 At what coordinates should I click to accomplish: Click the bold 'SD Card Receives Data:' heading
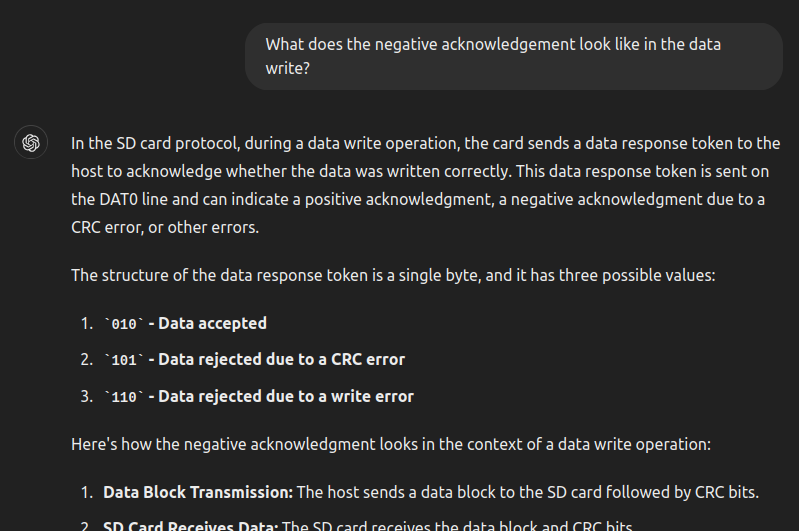click(x=191, y=526)
